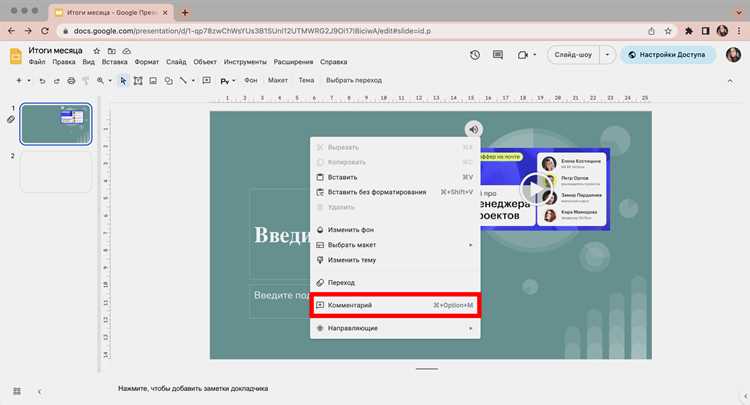Choose Вставить без форматирования in context menu
750x405 pixels.
[395, 192]
